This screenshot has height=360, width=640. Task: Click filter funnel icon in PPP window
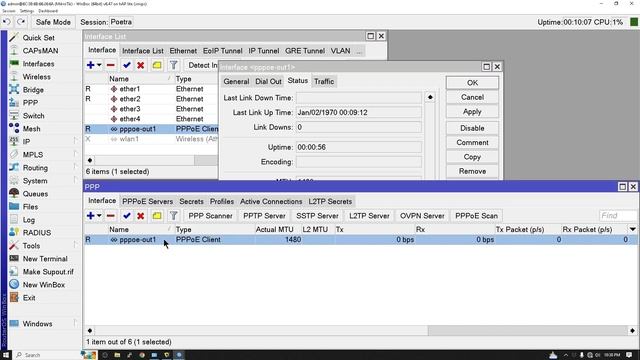click(x=173, y=216)
